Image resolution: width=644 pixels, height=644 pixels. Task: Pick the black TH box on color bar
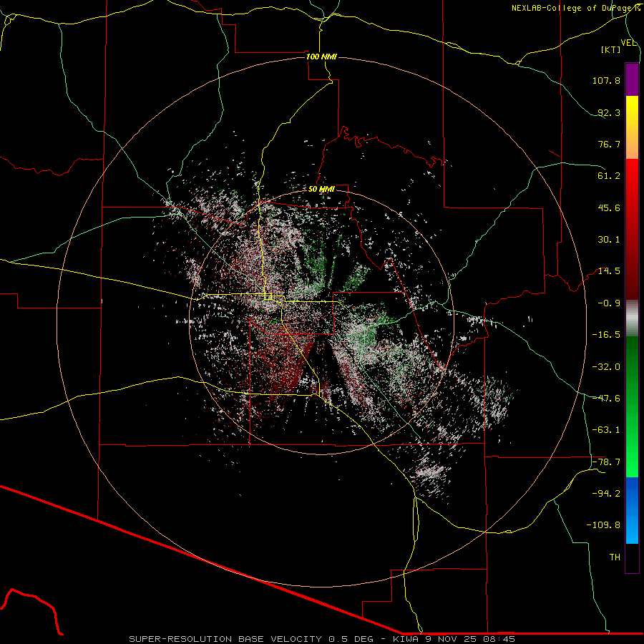(632, 557)
